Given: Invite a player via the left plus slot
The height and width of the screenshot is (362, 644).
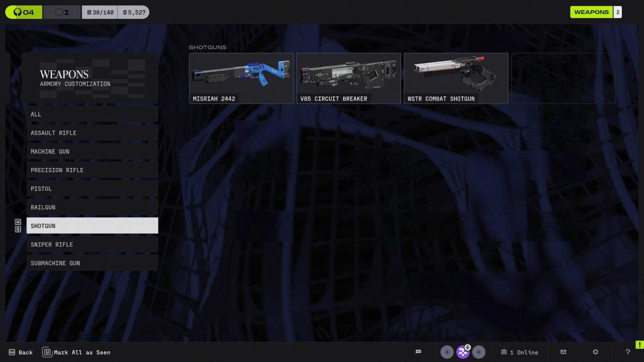Looking at the screenshot, I should (447, 352).
